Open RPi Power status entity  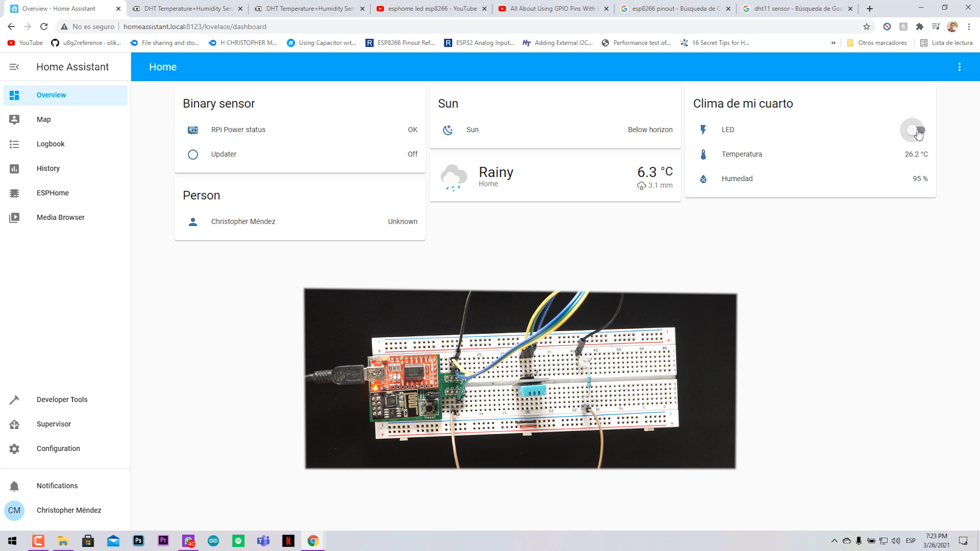tap(300, 130)
